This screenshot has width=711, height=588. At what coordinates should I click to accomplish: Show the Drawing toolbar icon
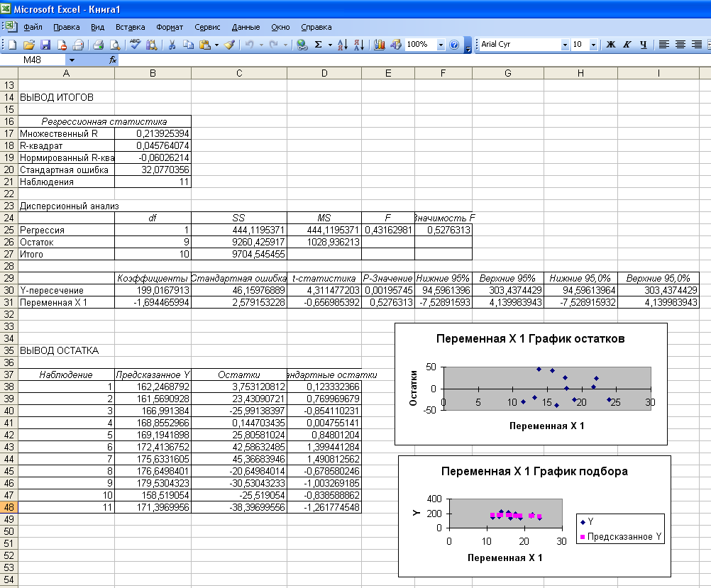pyautogui.click(x=396, y=45)
